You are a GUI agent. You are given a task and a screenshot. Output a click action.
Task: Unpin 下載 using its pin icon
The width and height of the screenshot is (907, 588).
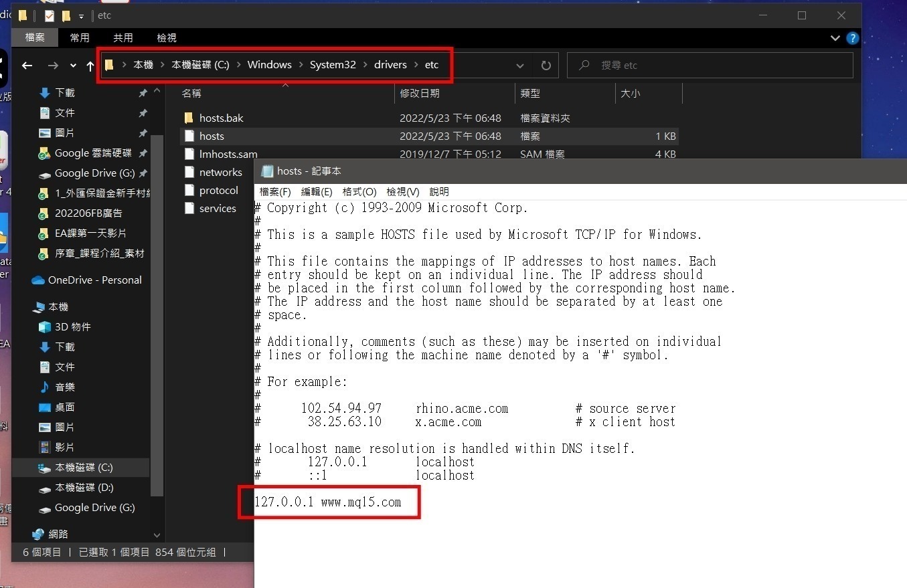point(143,93)
